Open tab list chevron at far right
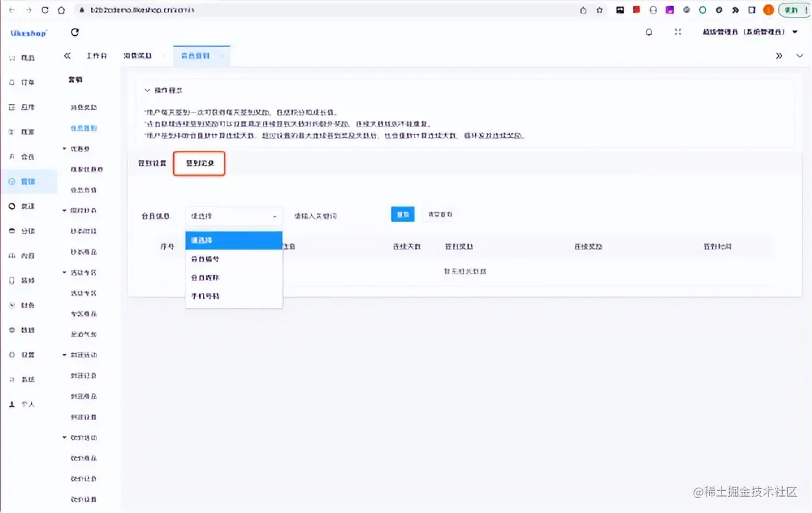 pyautogui.click(x=800, y=56)
